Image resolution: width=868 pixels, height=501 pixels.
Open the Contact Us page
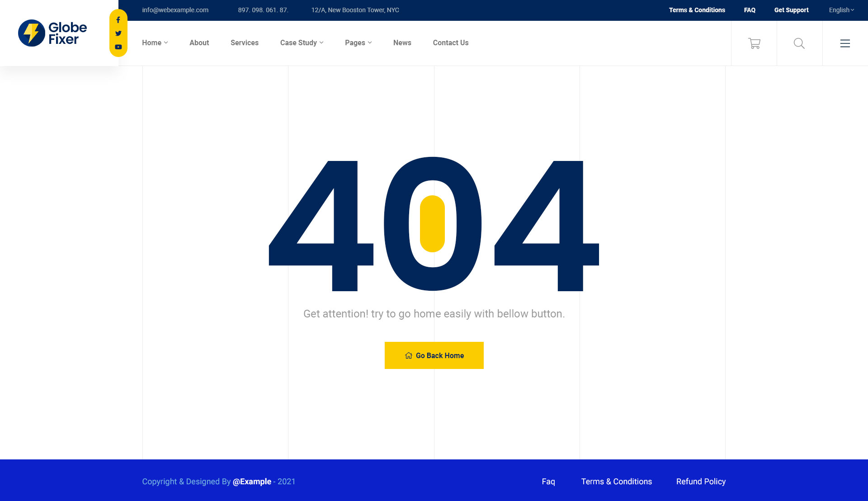451,43
